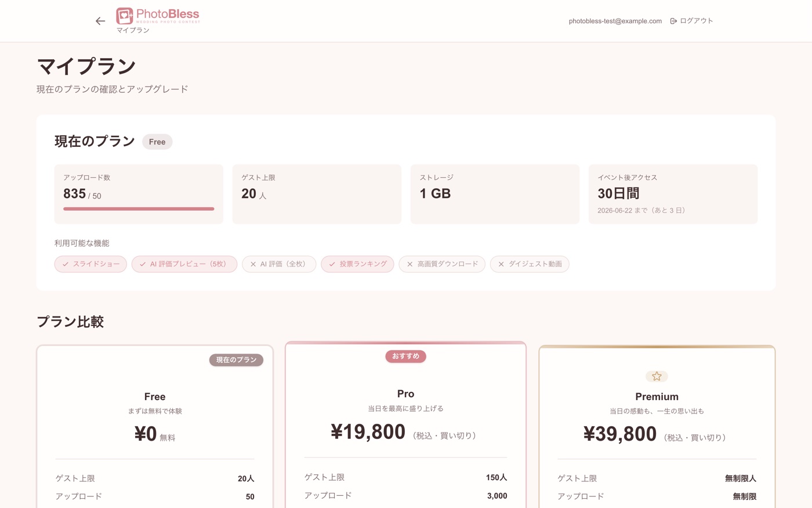
Task: Click the プラン比較 section heading
Action: (70, 322)
